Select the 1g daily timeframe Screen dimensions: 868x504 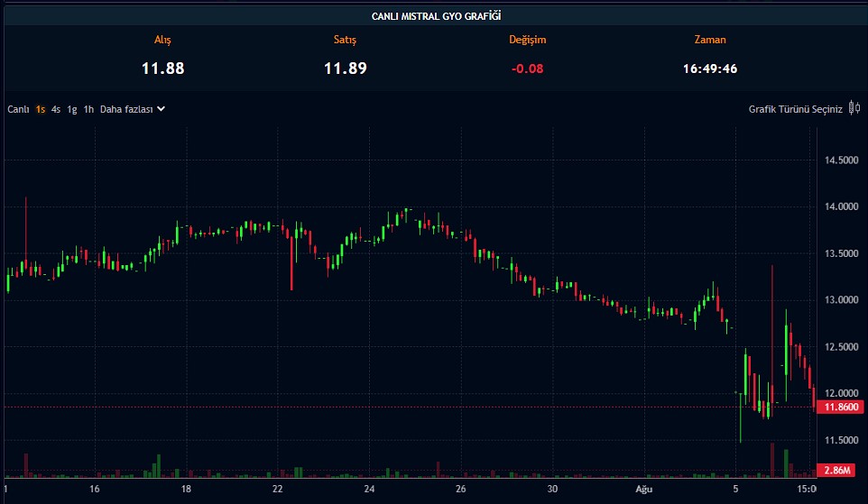tap(72, 109)
